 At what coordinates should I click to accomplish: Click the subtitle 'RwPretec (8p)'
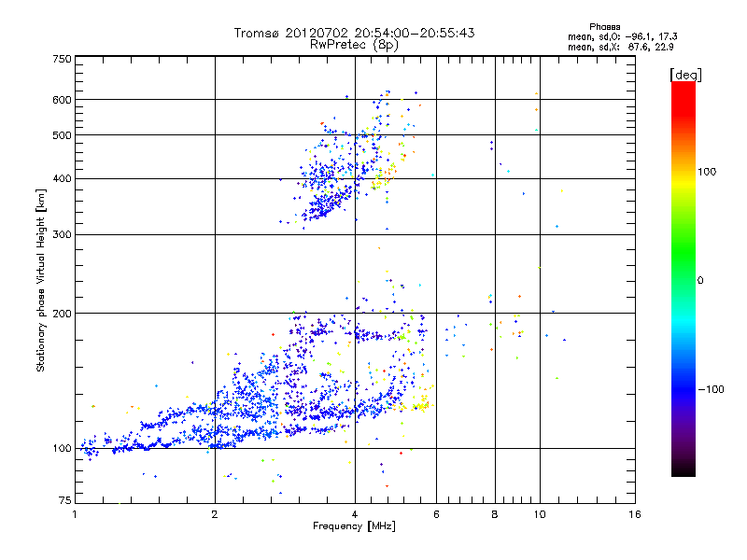(x=354, y=45)
